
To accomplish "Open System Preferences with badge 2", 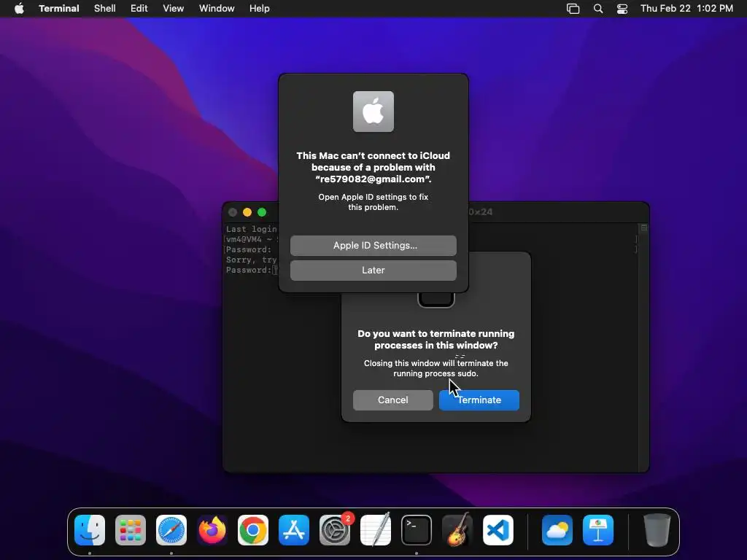I will pos(335,530).
